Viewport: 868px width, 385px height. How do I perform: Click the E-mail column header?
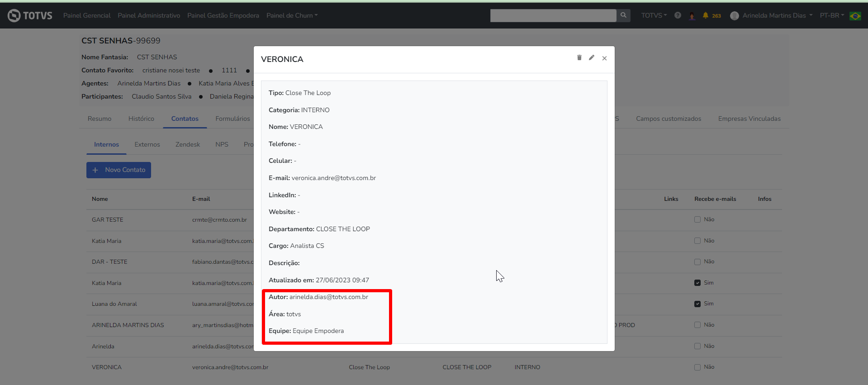coord(201,199)
